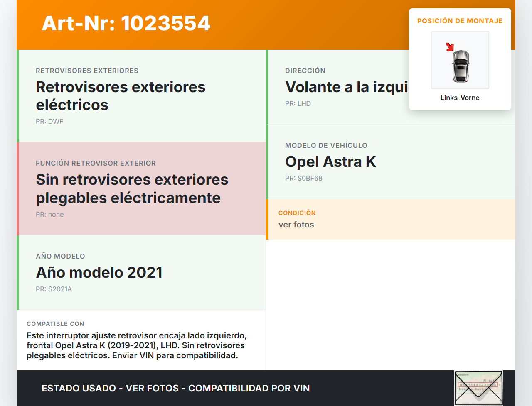Click the "DIRECCIÓN" label

point(305,71)
